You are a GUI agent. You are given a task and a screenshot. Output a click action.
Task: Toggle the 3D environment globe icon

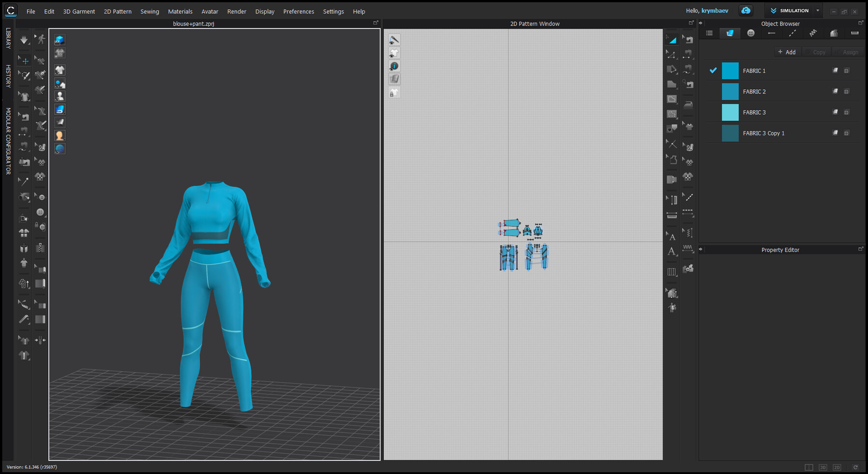tap(60, 149)
